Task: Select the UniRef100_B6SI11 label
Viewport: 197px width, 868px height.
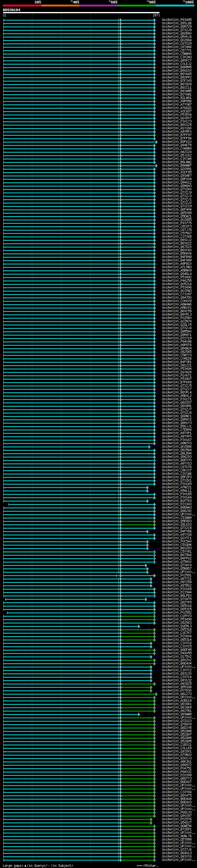Action: pos(177,88)
